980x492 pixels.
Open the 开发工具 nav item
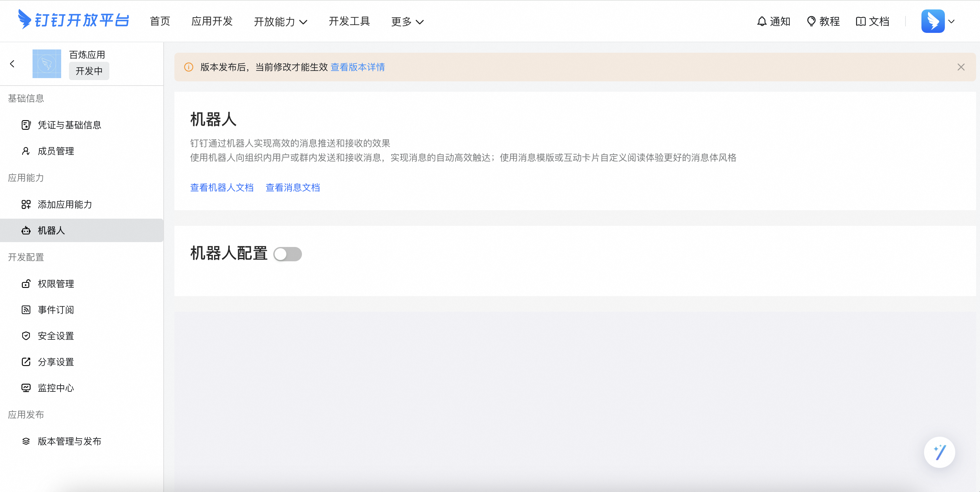point(349,21)
